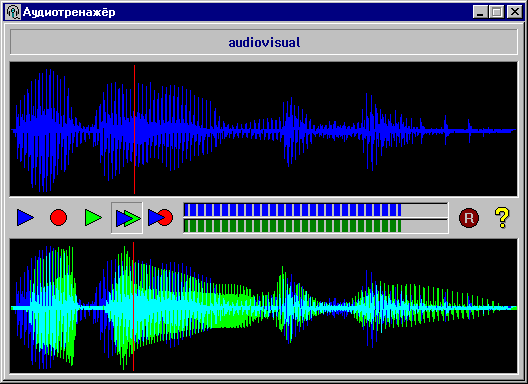Open the app icon menu in title bar
Viewport: 528px width, 384px height.
tap(13, 12)
